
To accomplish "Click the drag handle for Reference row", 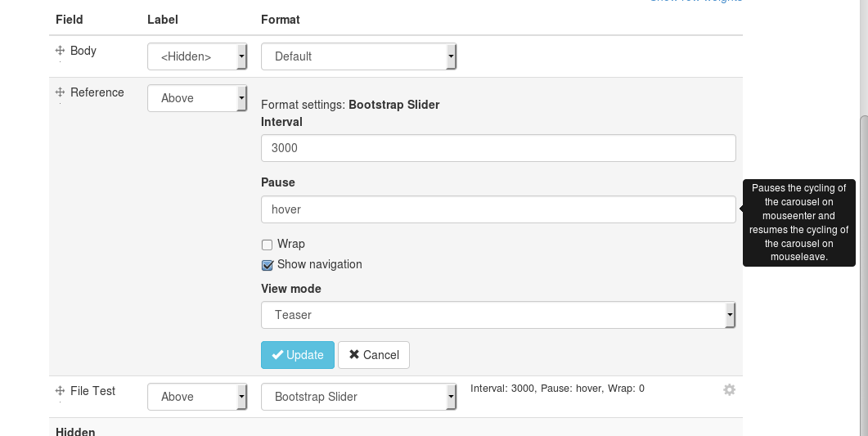I will [60, 92].
